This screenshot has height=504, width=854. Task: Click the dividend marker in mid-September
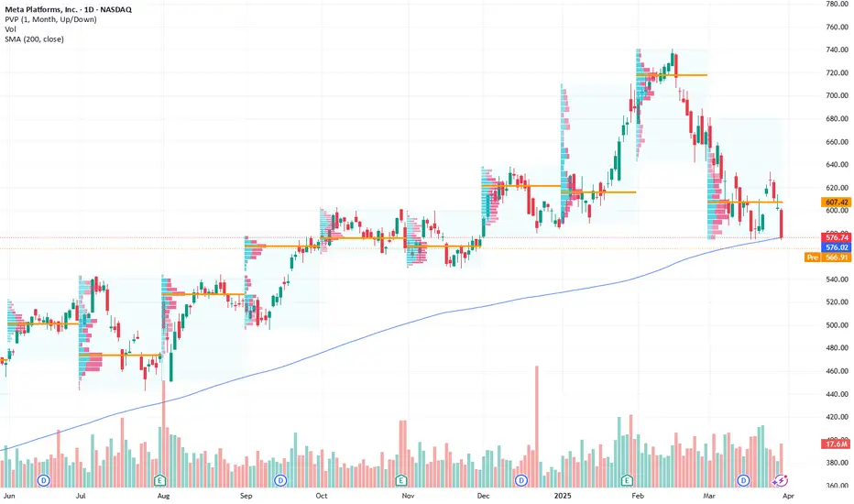(x=280, y=480)
